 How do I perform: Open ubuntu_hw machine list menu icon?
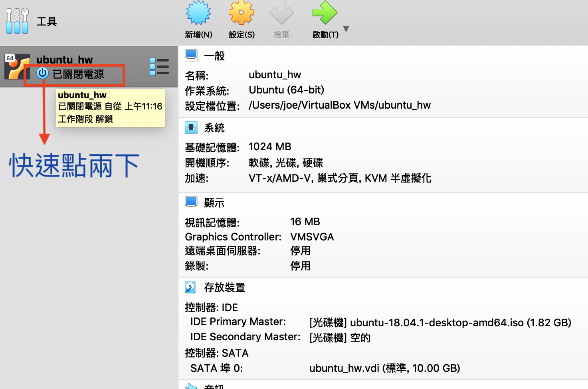(159, 67)
